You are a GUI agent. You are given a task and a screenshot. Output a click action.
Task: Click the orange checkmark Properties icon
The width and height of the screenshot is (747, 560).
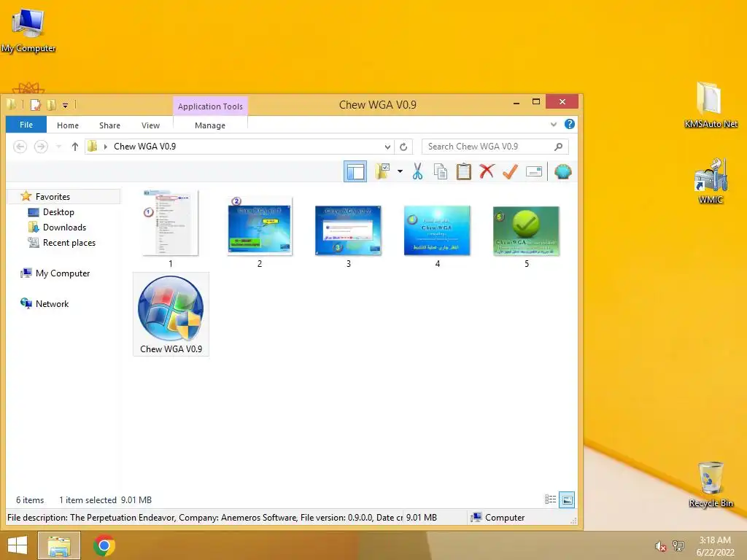coord(510,171)
